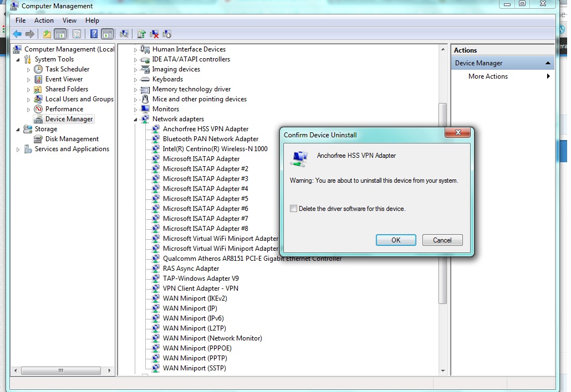Viewport: 571px width, 392px height.
Task: Expand the Memory technology driver category
Action: click(135, 90)
